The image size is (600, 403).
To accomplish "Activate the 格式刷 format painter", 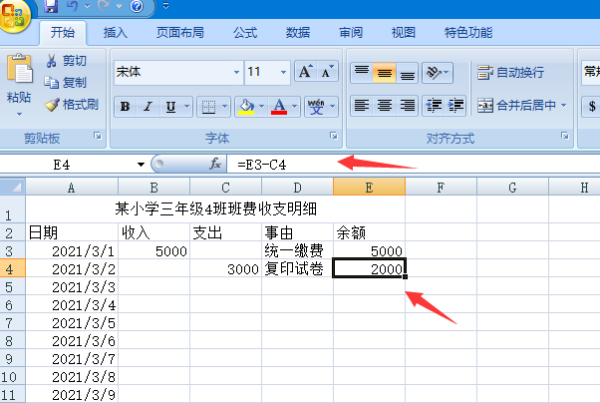I will [72, 104].
